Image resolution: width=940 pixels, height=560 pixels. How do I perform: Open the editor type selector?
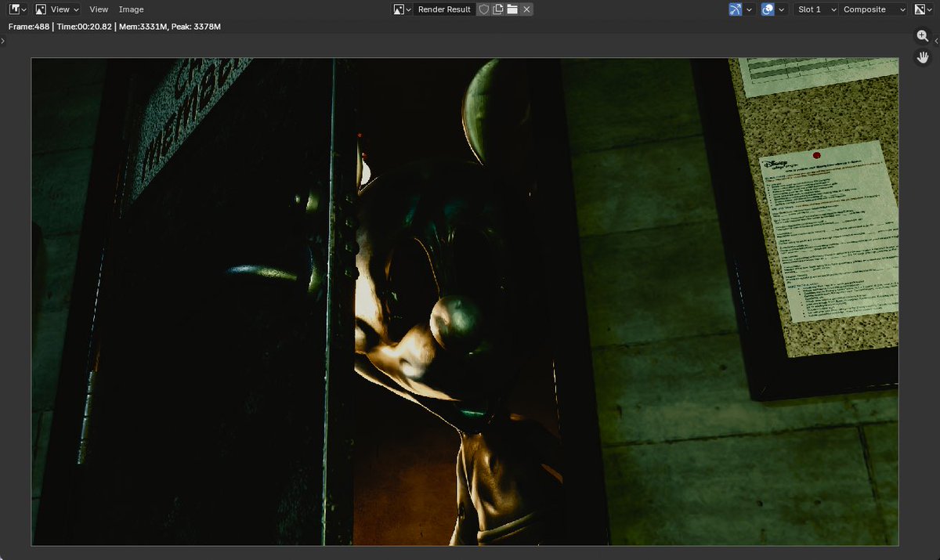tap(18, 9)
